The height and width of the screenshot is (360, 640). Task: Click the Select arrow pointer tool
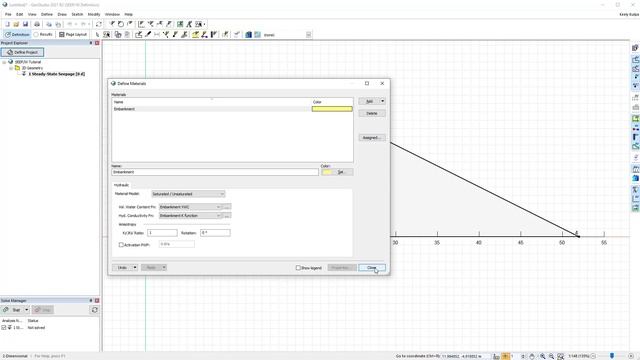coord(97,35)
